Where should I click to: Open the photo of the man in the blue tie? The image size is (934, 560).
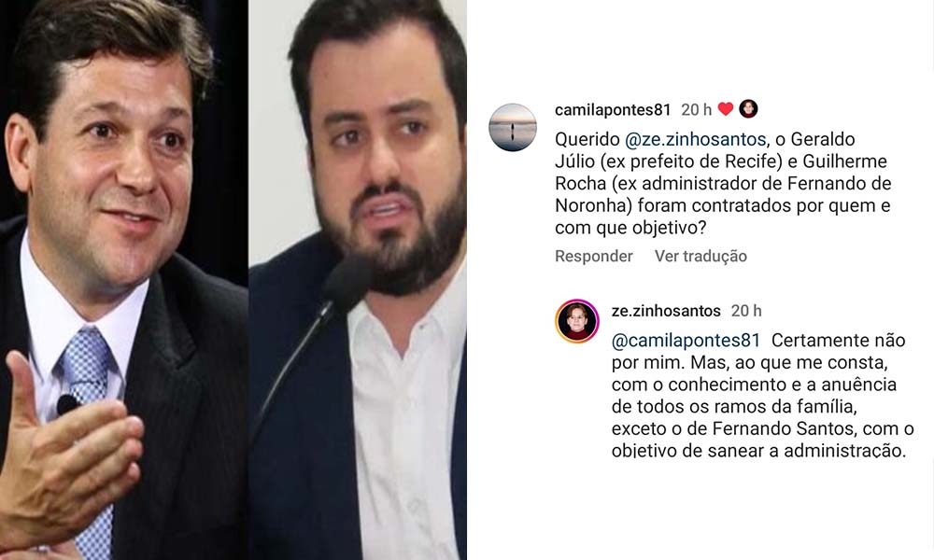coord(124,280)
